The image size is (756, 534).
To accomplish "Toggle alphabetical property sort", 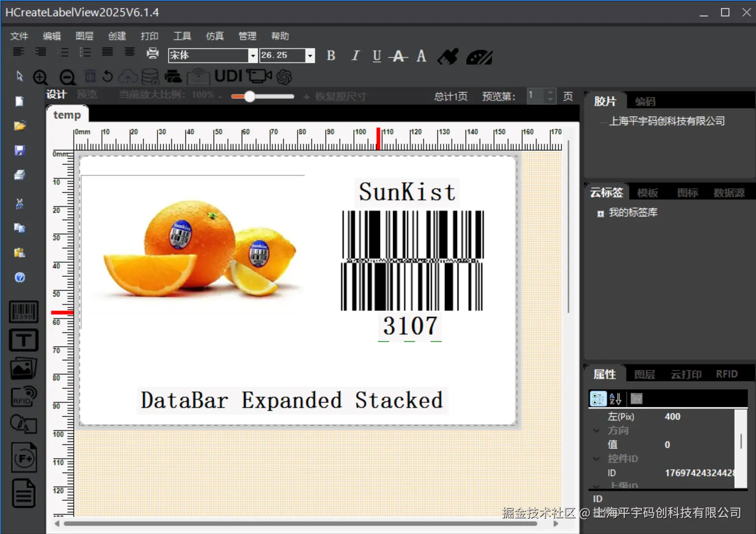I will point(616,399).
